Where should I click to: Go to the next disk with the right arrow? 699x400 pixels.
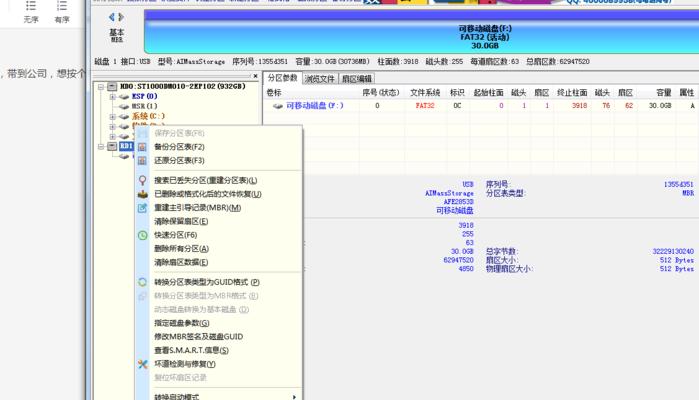(121, 17)
